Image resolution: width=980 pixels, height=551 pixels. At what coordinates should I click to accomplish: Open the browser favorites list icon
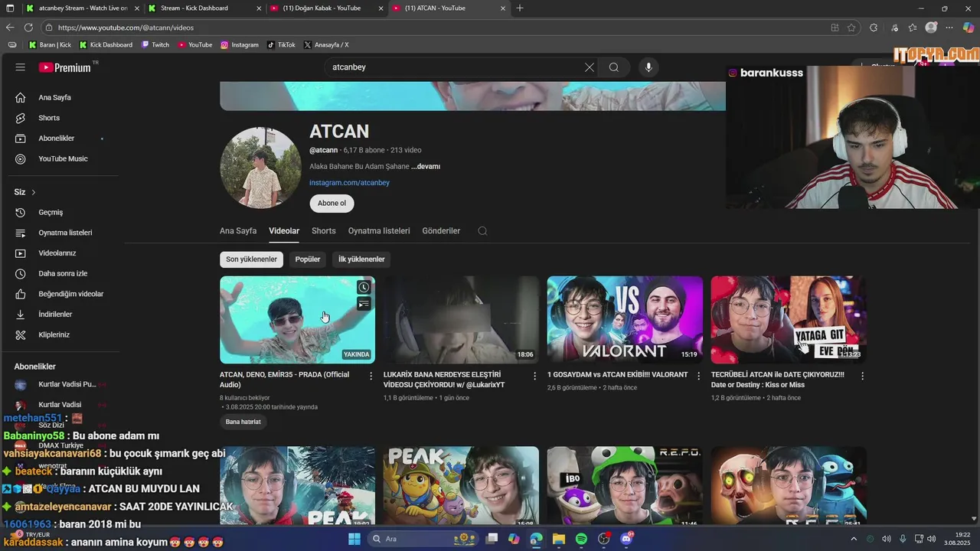tap(912, 28)
